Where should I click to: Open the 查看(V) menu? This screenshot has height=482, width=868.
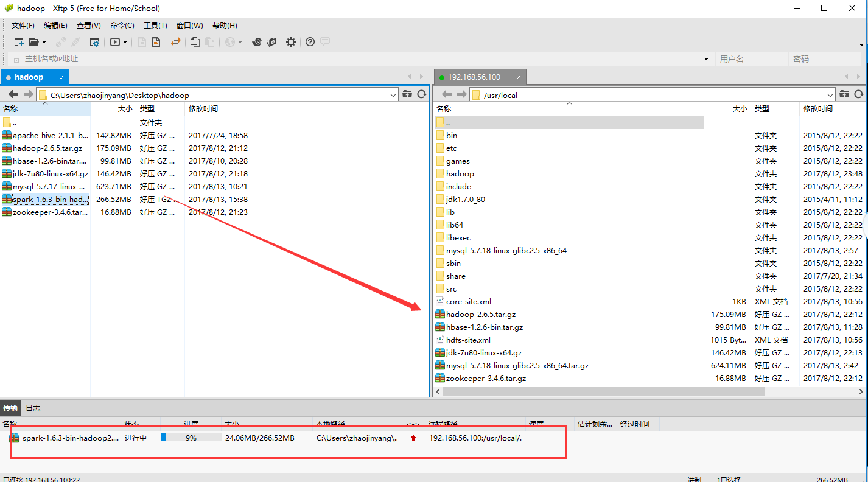(x=89, y=26)
